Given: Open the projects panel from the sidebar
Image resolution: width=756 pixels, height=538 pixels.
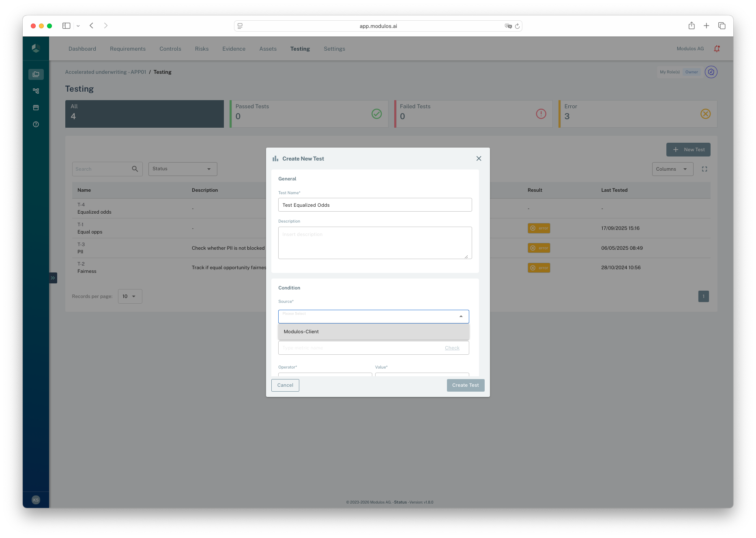Looking at the screenshot, I should (36, 74).
